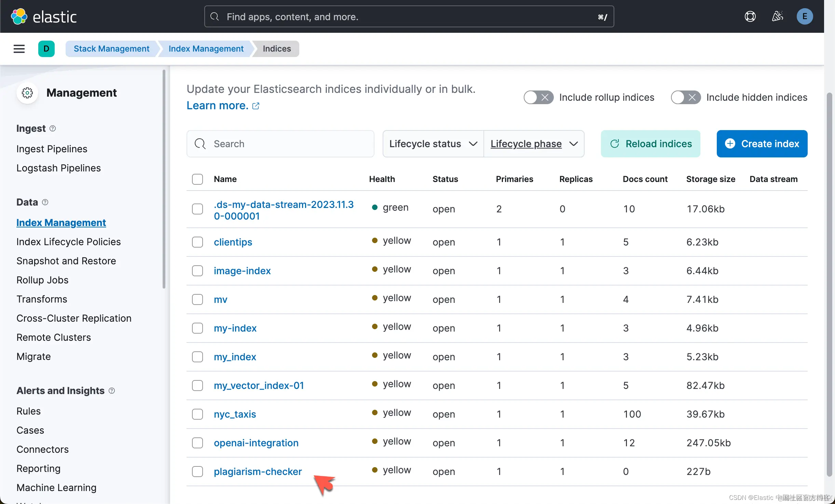Tick the select-all indices checkbox in header

[x=197, y=179]
